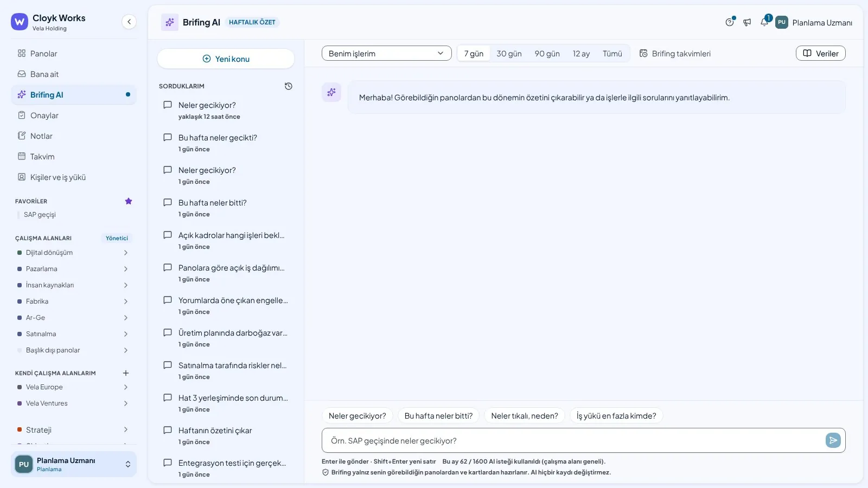Open the Notlar page
The image size is (868, 488).
point(74,136)
